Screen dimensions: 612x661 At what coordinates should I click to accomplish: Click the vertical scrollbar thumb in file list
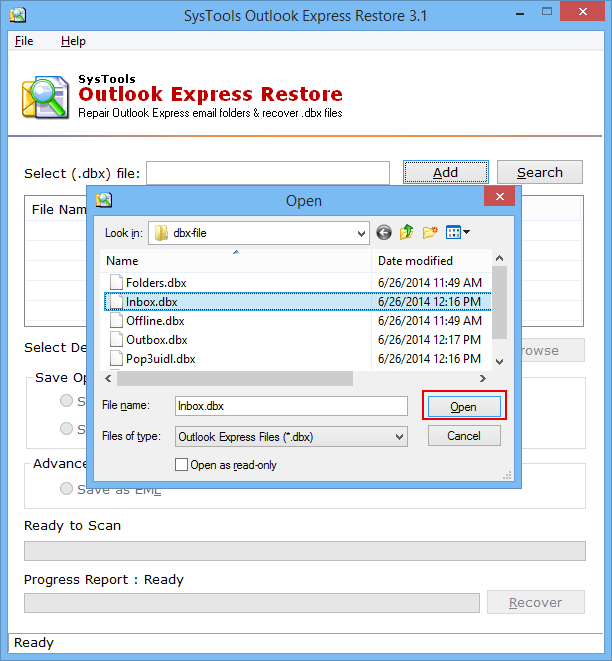click(499, 302)
